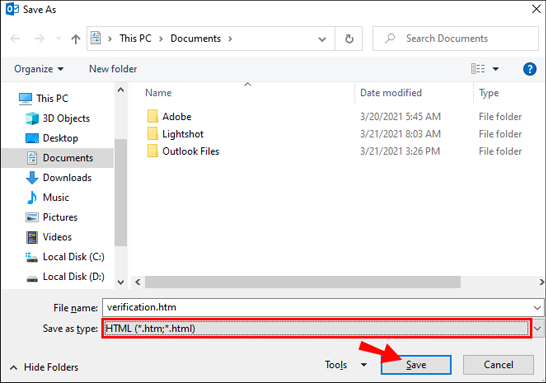Select the 3D Objects icon in sidebar
Image resolution: width=546 pixels, height=383 pixels.
tap(32, 118)
